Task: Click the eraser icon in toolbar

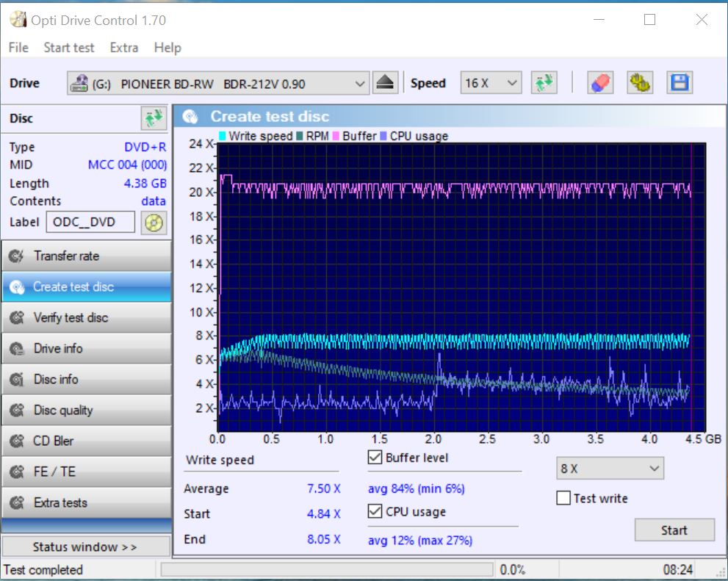Action: coord(600,83)
